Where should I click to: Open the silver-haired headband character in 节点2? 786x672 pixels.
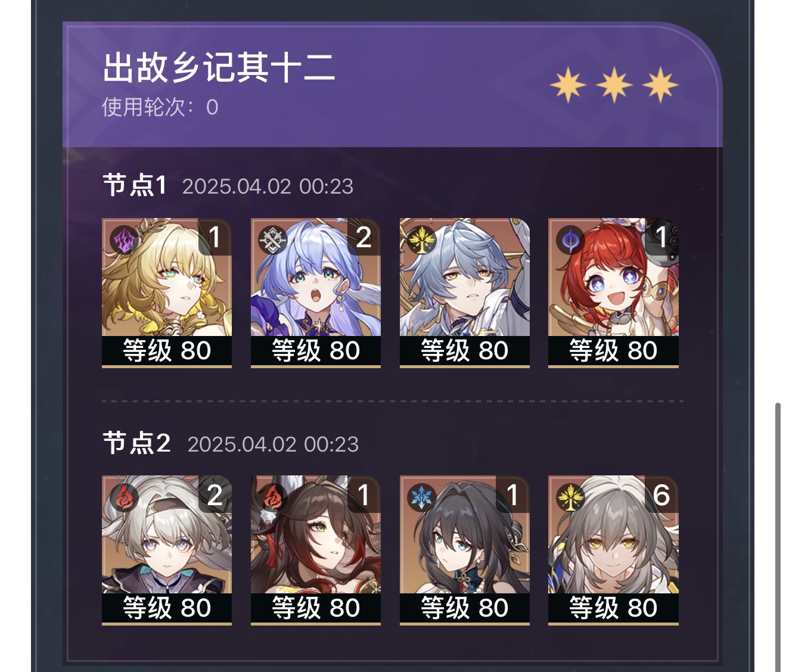(x=167, y=550)
